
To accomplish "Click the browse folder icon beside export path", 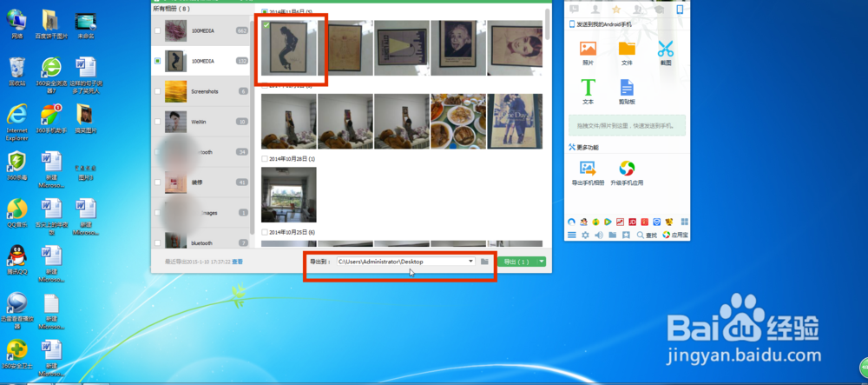I will pyautogui.click(x=484, y=262).
